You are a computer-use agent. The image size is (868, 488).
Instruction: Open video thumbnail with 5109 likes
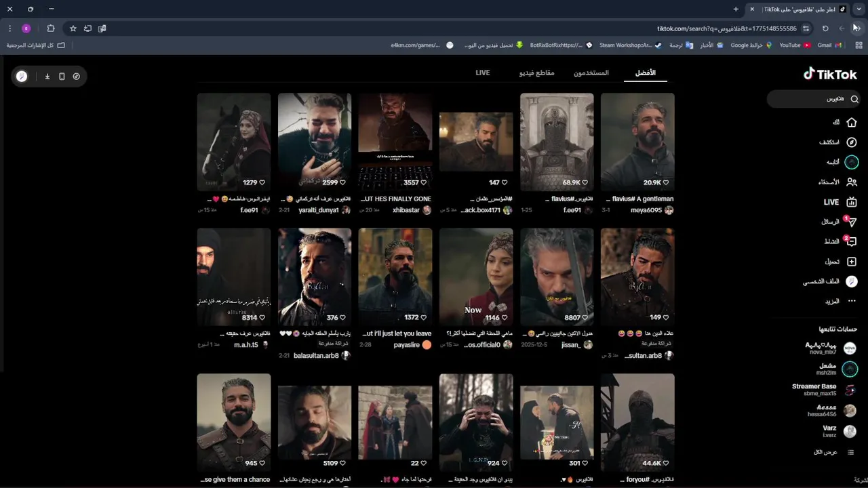(315, 422)
